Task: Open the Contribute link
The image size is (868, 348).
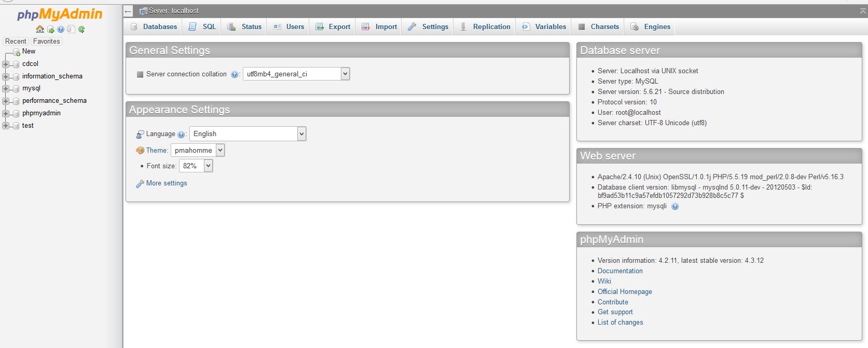Action: (x=613, y=302)
